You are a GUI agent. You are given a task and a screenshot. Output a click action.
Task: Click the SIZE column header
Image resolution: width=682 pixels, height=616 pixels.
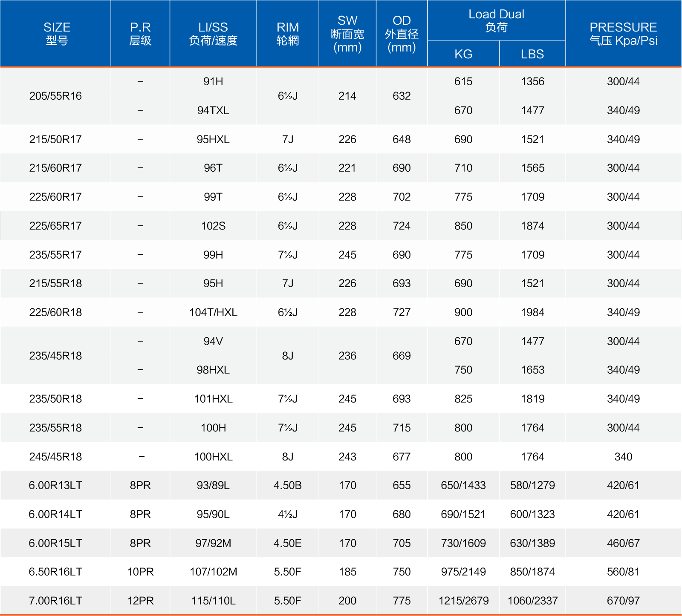[57, 34]
